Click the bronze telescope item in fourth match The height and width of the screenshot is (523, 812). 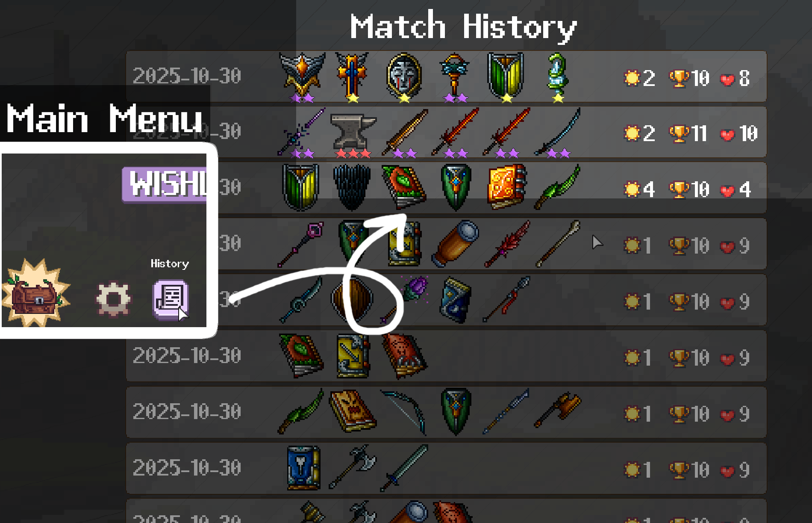pyautogui.click(x=455, y=243)
